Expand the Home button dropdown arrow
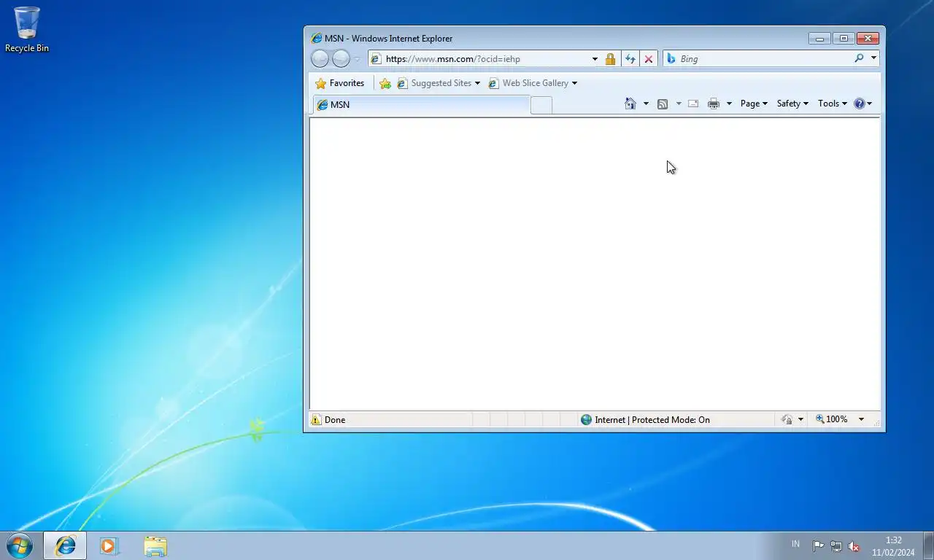Screen dimensions: 934x560 pos(646,104)
